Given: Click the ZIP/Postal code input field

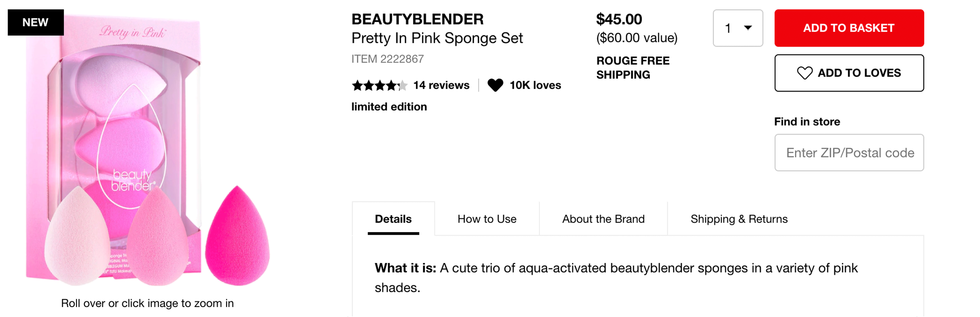Looking at the screenshot, I should [849, 152].
